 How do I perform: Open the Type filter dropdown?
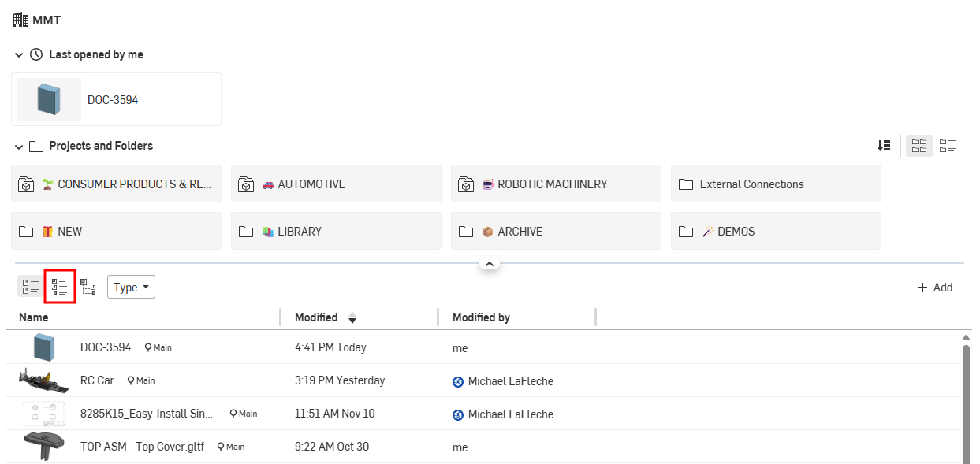131,286
